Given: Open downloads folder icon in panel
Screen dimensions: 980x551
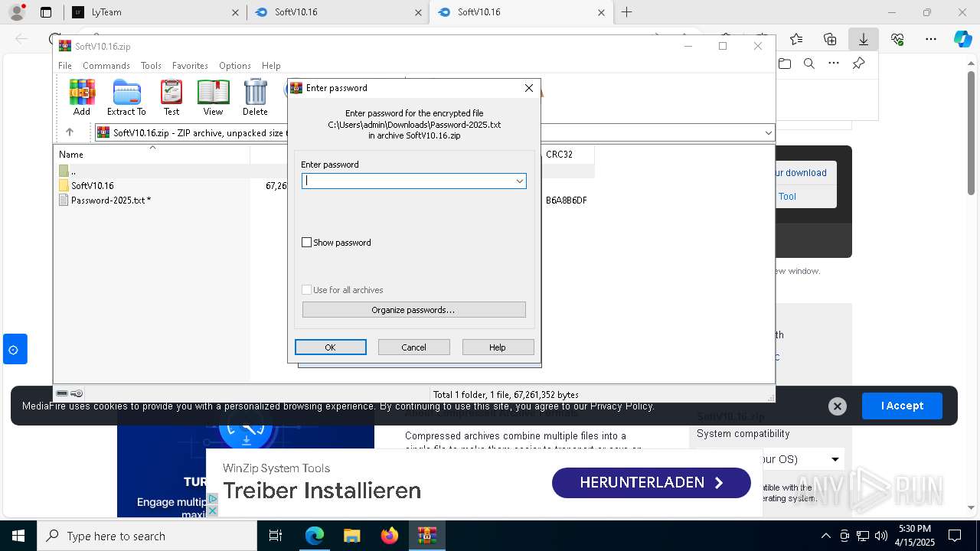Looking at the screenshot, I should coord(785,64).
